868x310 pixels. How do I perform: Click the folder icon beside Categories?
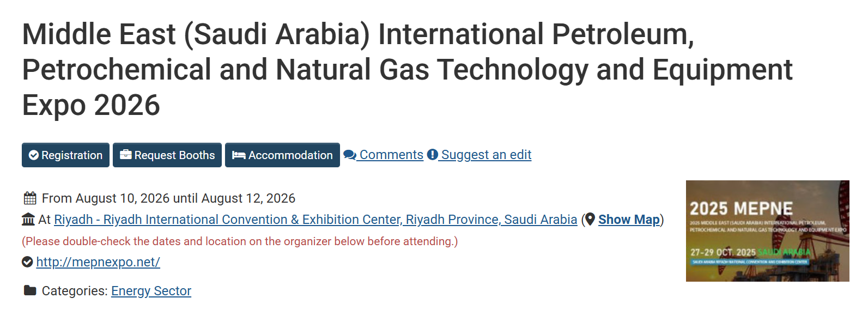(x=30, y=290)
